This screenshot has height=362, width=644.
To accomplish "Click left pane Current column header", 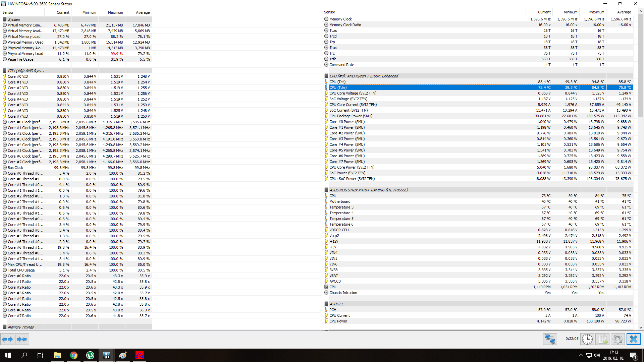I will click(58, 12).
